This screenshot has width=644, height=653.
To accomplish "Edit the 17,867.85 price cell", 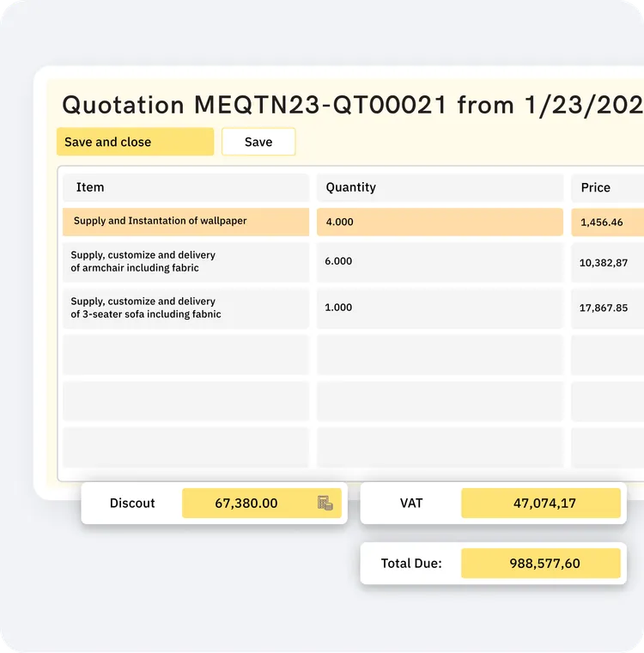I will click(607, 308).
